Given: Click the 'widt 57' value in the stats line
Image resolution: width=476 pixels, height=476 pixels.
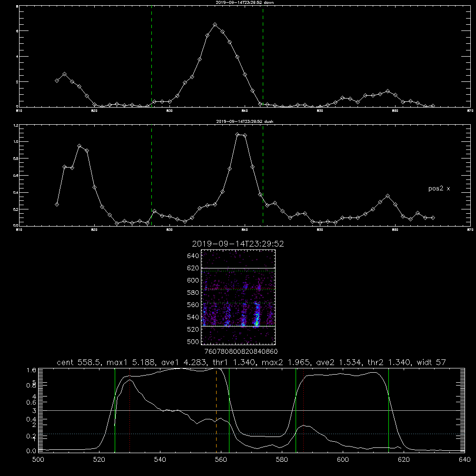Looking at the screenshot, I should (431, 362).
